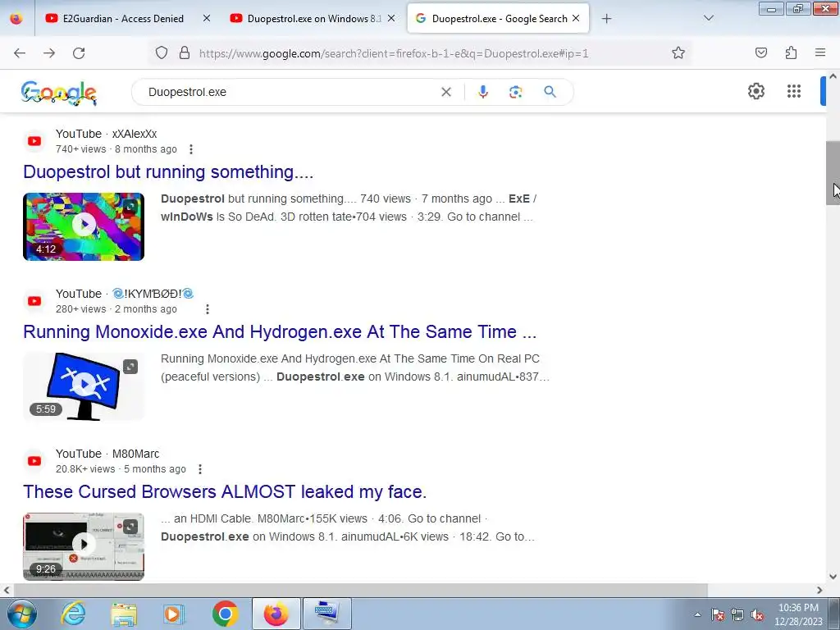
Task: Launch Internet Explorer from the taskbar
Action: (x=73, y=614)
